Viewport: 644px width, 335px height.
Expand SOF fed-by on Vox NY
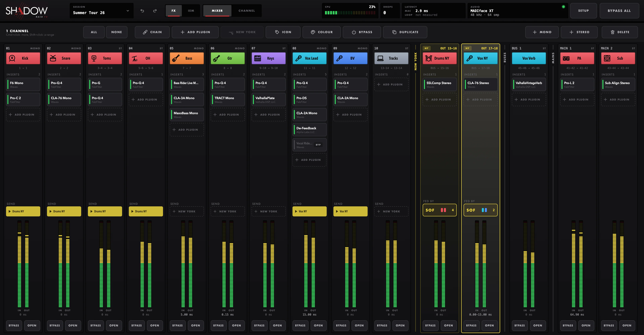(480, 210)
